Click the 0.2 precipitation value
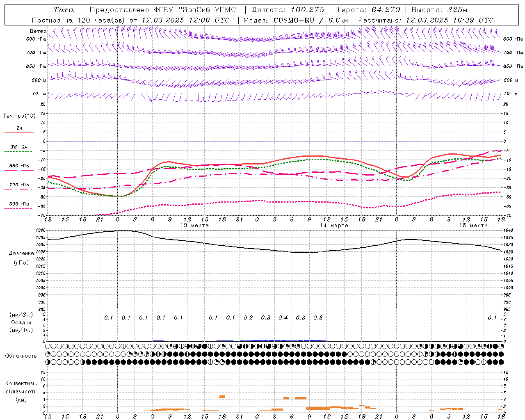Screen dimensions: 525x420 [248, 317]
